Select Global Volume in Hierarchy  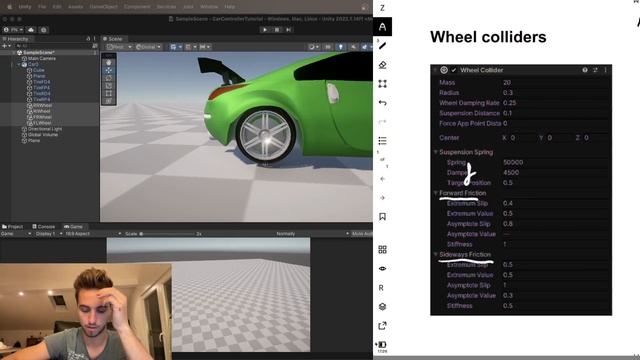[43, 135]
